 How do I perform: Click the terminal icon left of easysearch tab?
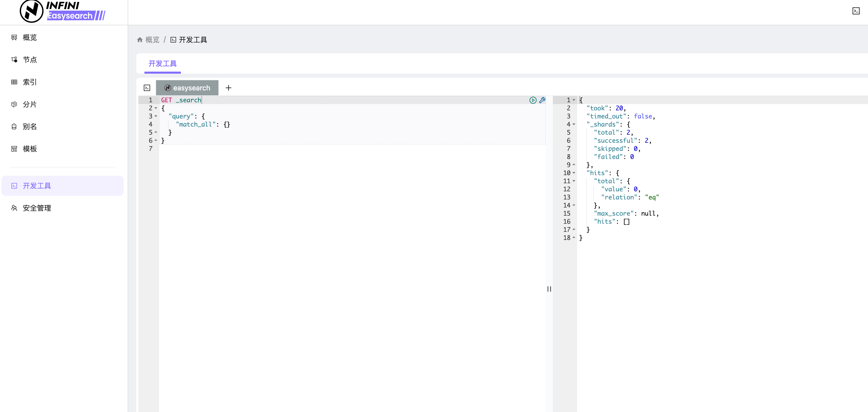[x=147, y=88]
